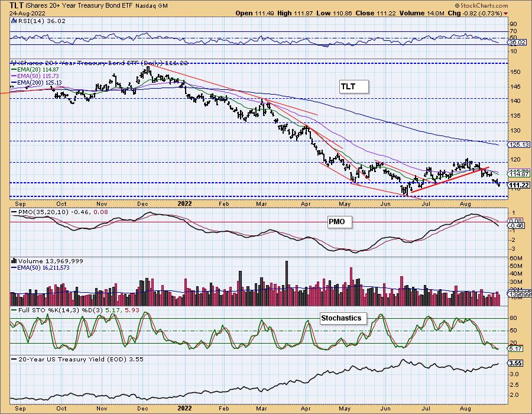Click the PMO annotation box

coord(340,222)
